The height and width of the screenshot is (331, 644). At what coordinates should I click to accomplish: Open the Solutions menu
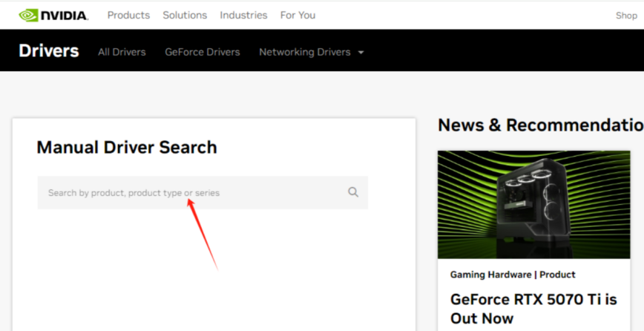tap(185, 15)
